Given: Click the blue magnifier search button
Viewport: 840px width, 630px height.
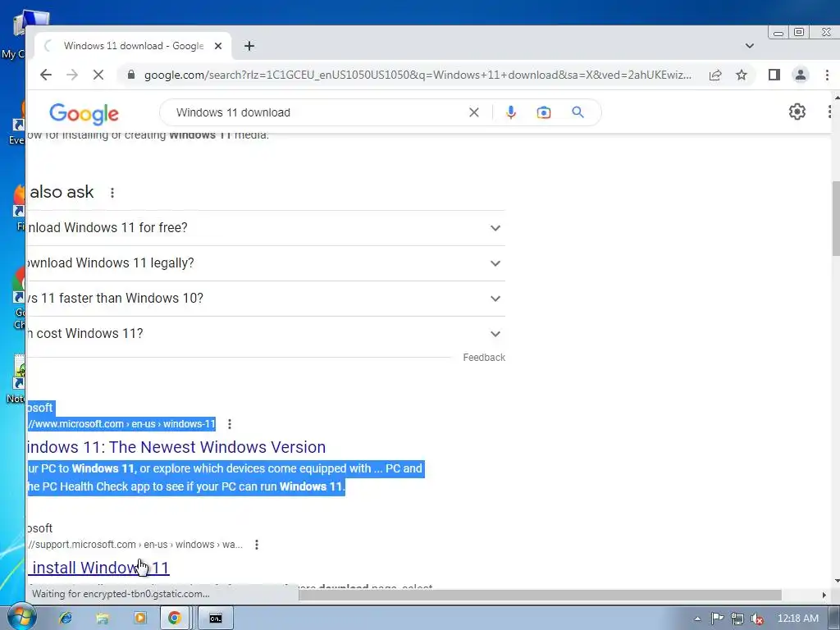Looking at the screenshot, I should click(x=577, y=112).
